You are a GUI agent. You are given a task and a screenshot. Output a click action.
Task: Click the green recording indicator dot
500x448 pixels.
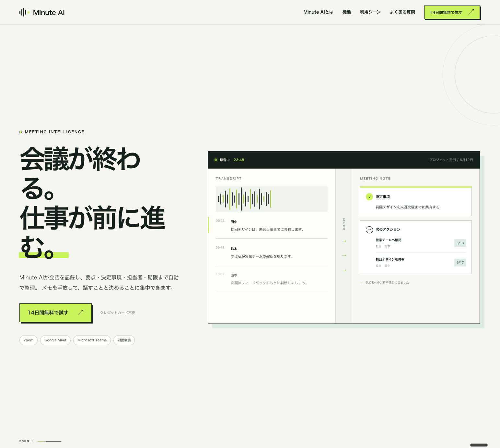pyautogui.click(x=216, y=160)
